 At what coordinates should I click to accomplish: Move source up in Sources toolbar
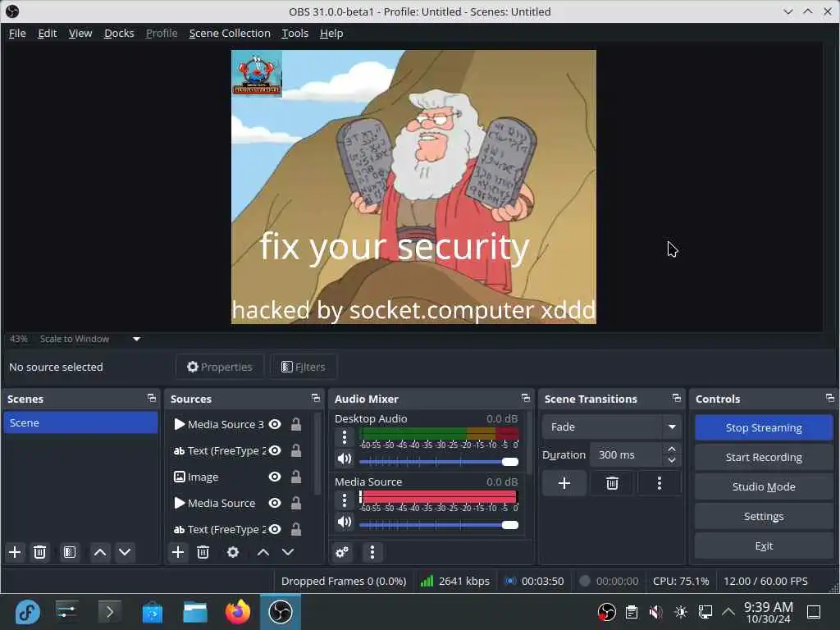pos(263,552)
